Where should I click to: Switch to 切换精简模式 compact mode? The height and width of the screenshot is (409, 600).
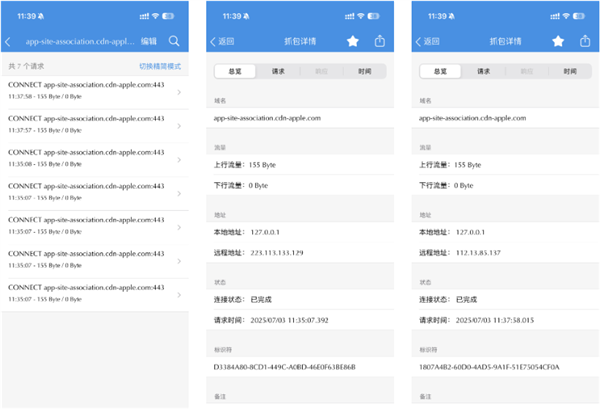160,66
